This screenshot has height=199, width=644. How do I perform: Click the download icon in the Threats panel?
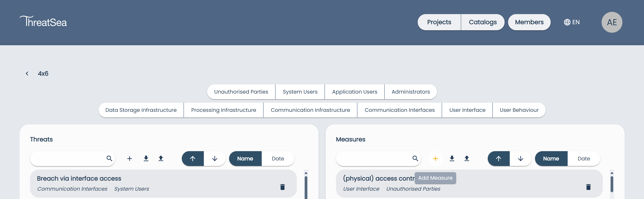click(146, 158)
